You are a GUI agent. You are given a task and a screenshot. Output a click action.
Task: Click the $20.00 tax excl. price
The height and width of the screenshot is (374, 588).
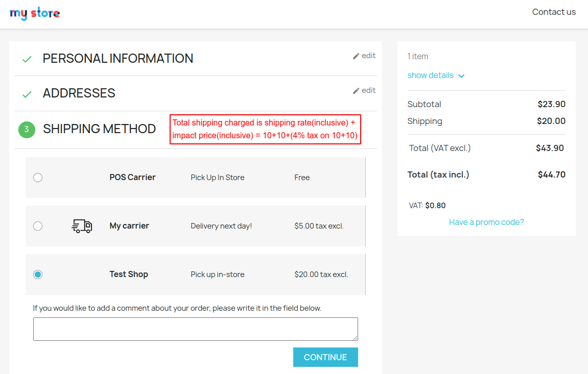point(321,275)
